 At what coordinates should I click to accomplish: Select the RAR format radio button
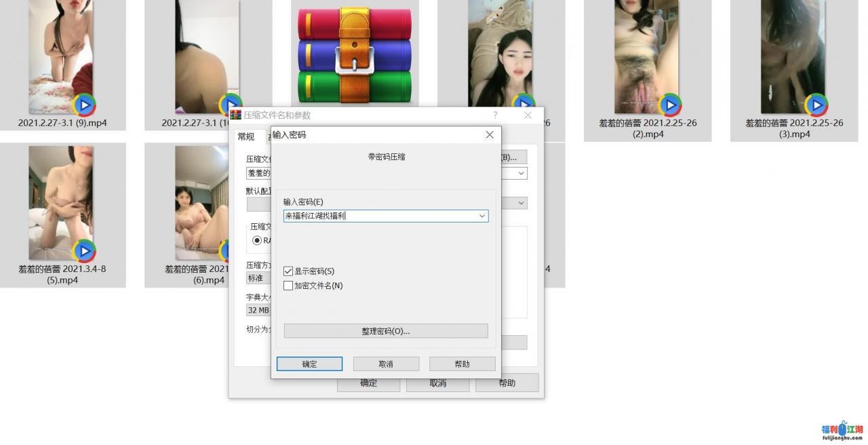(257, 240)
